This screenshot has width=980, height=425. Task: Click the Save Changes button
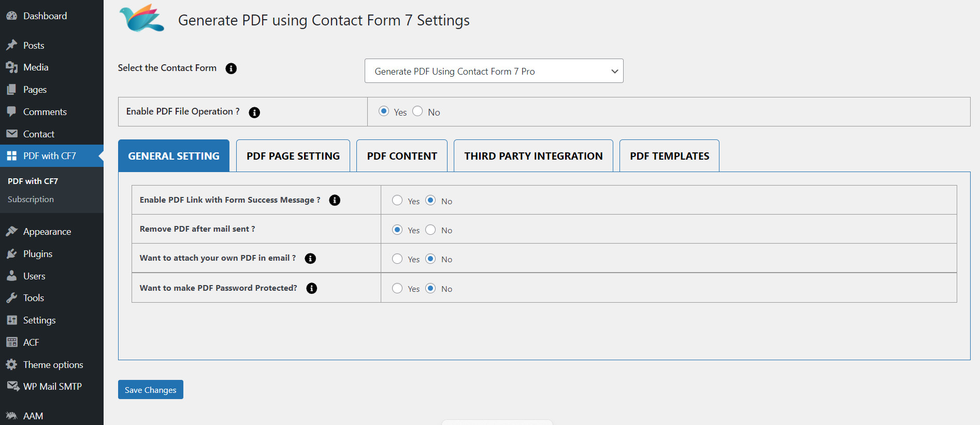tap(150, 390)
